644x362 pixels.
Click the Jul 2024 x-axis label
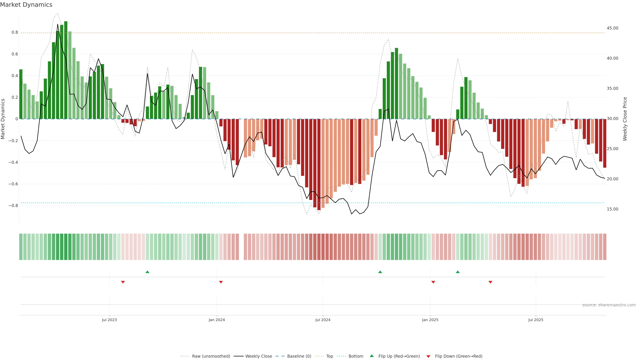(323, 320)
